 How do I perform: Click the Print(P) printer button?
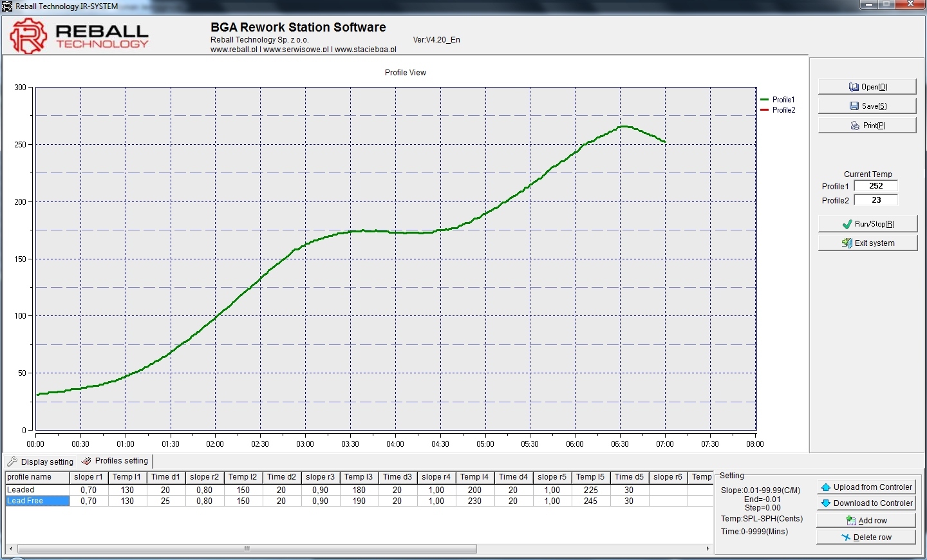click(x=867, y=126)
